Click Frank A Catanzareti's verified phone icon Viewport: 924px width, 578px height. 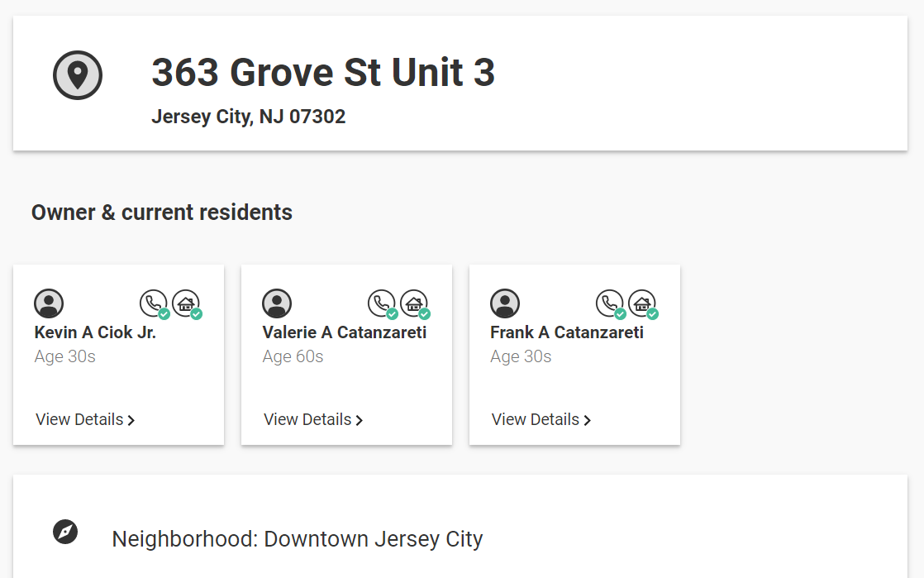[x=611, y=304]
